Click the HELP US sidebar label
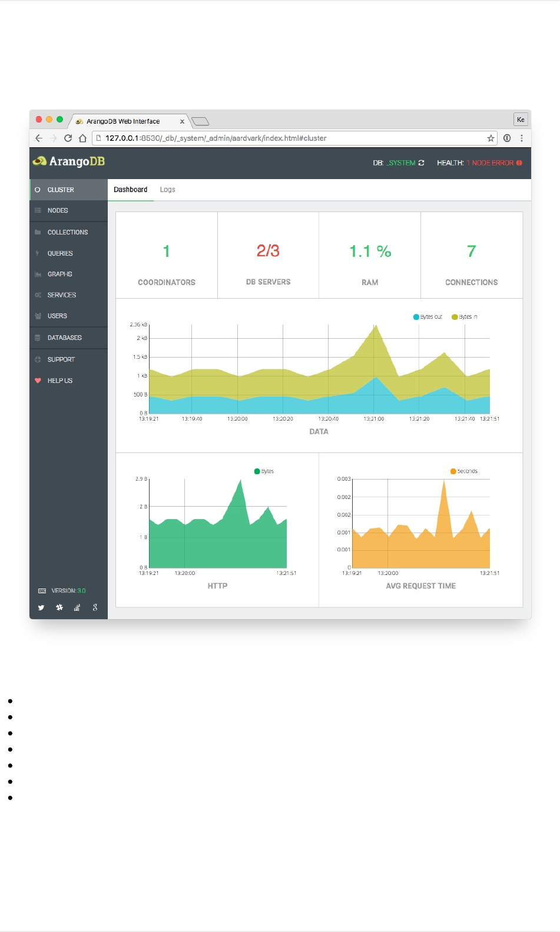This screenshot has height=932, width=560. (60, 381)
